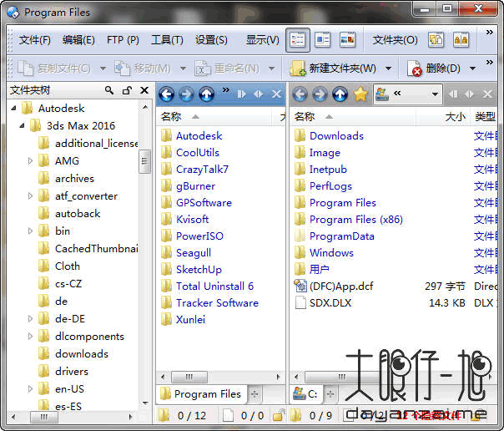Search in the folder tree panel
The width and height of the screenshot is (504, 431).
point(109,90)
